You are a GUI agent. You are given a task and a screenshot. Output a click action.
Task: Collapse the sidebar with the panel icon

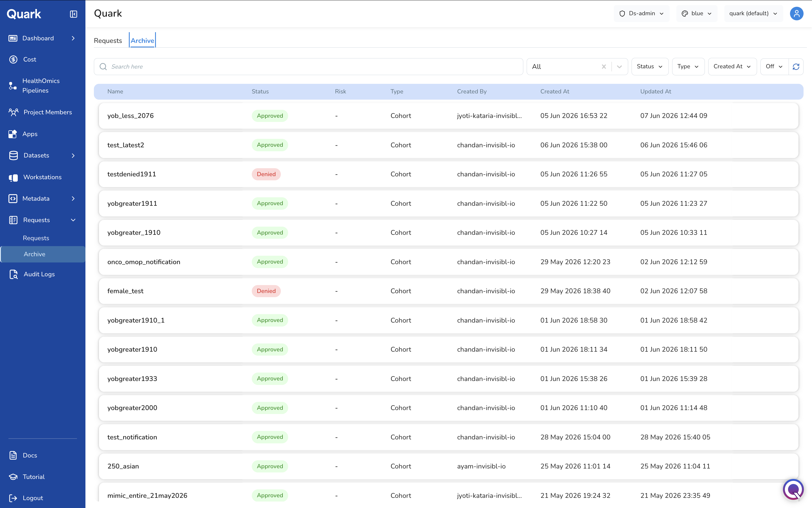pos(74,14)
